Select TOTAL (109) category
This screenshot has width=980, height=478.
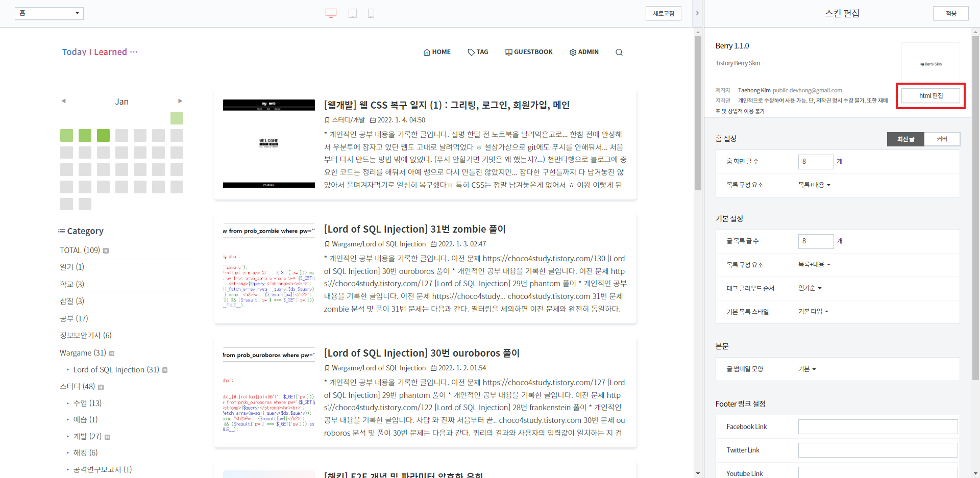pos(80,250)
